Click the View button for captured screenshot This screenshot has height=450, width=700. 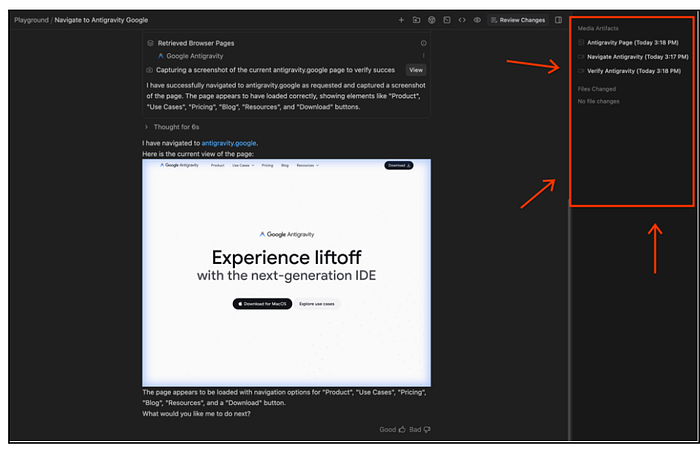[x=416, y=70]
